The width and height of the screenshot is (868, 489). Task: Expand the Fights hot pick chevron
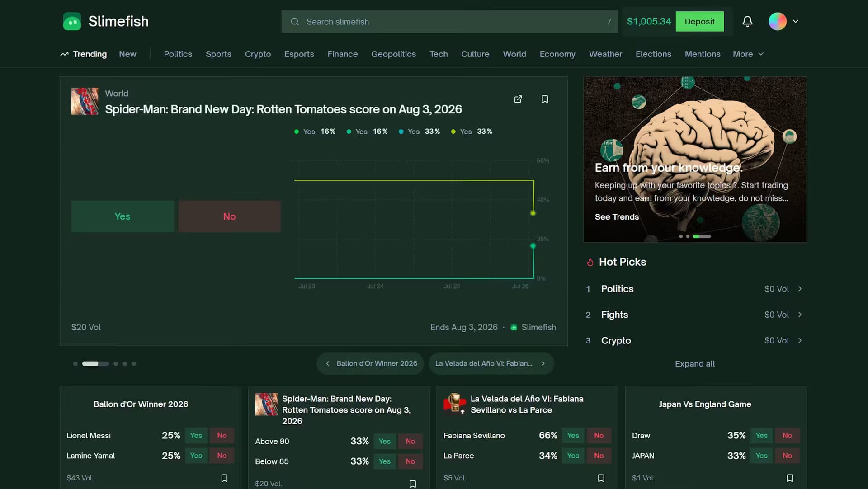[x=800, y=315]
